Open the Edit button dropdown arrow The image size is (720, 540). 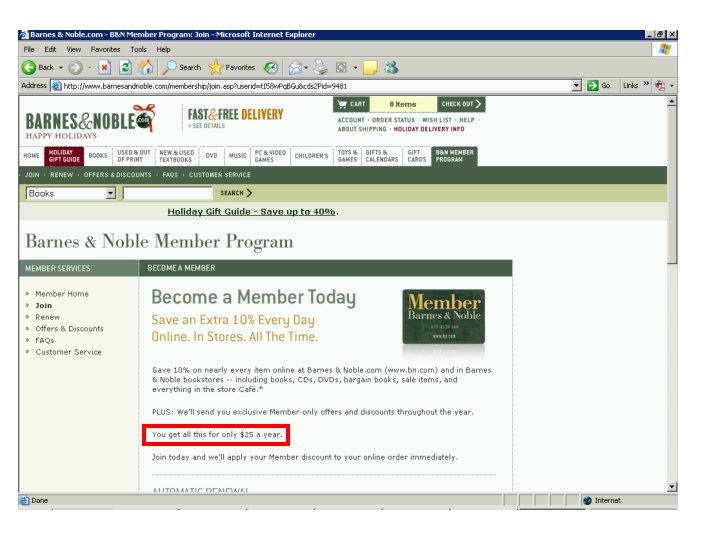click(355, 68)
